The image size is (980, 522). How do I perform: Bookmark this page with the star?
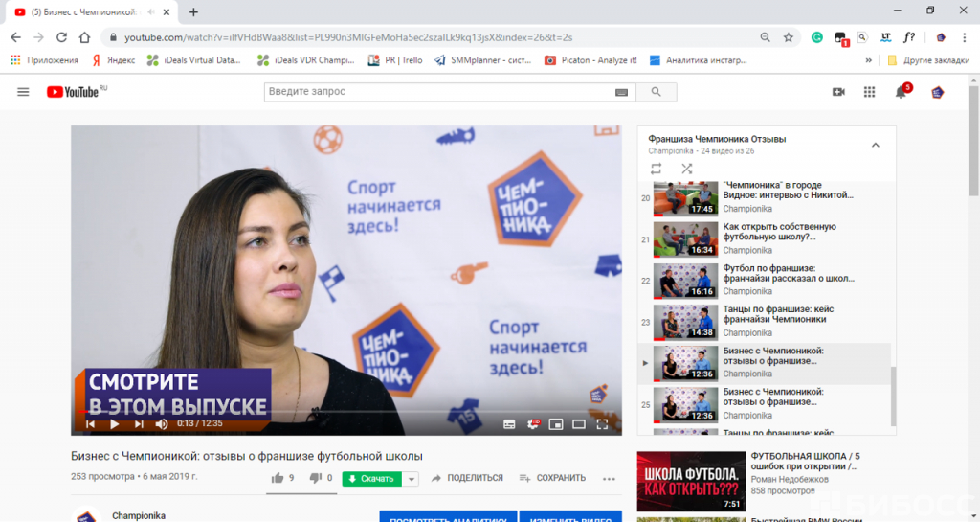coord(789,37)
